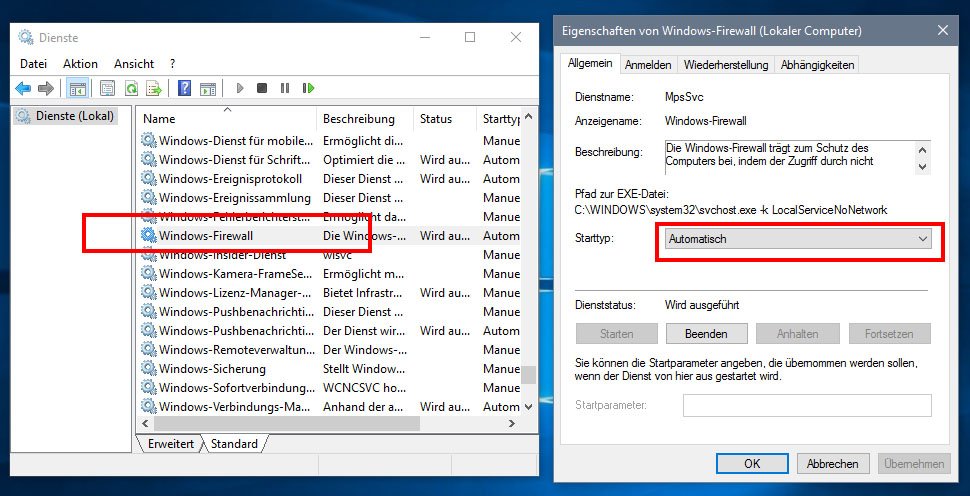Select the Windows-Sicherung service name

[212, 369]
